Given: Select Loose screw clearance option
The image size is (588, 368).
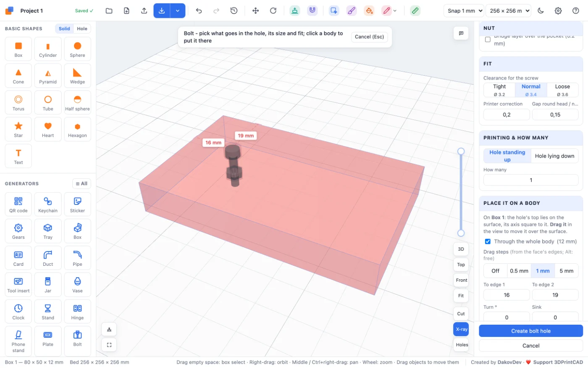Looking at the screenshot, I should (x=562, y=90).
